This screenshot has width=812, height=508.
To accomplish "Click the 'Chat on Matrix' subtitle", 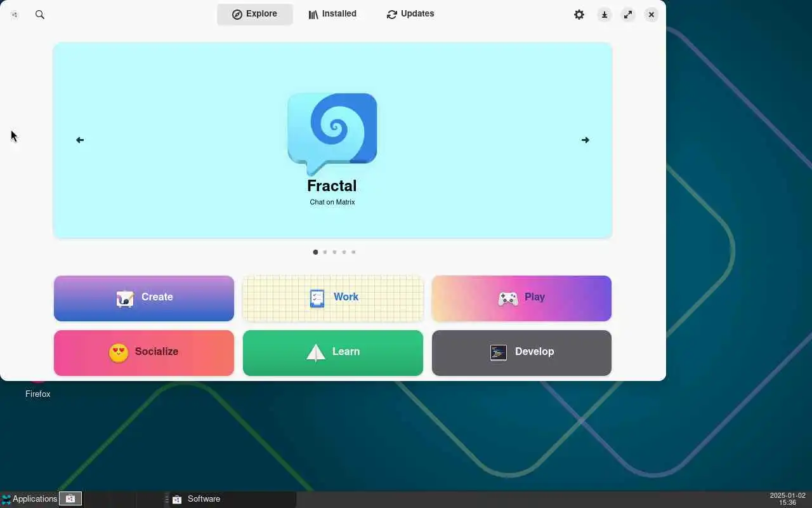I will click(332, 202).
